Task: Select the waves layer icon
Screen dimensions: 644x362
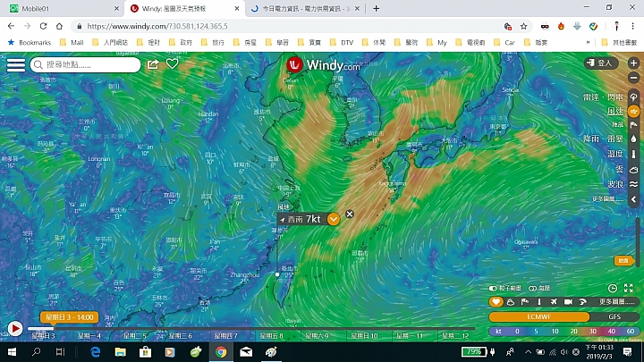Action: (x=634, y=184)
